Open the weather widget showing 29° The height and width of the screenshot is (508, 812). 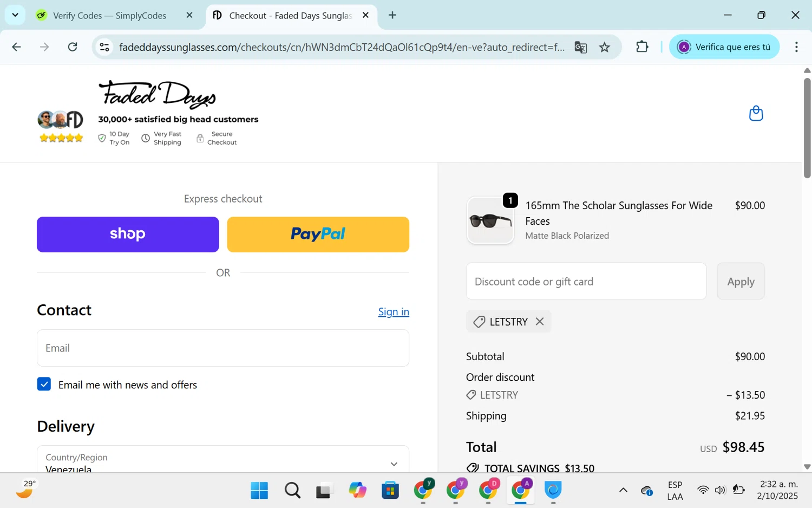tap(26, 490)
